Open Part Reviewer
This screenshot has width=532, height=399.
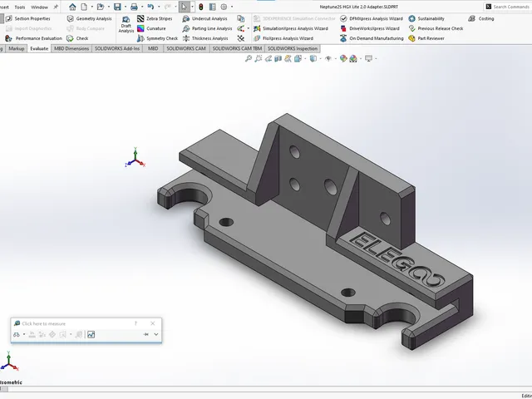coord(426,38)
